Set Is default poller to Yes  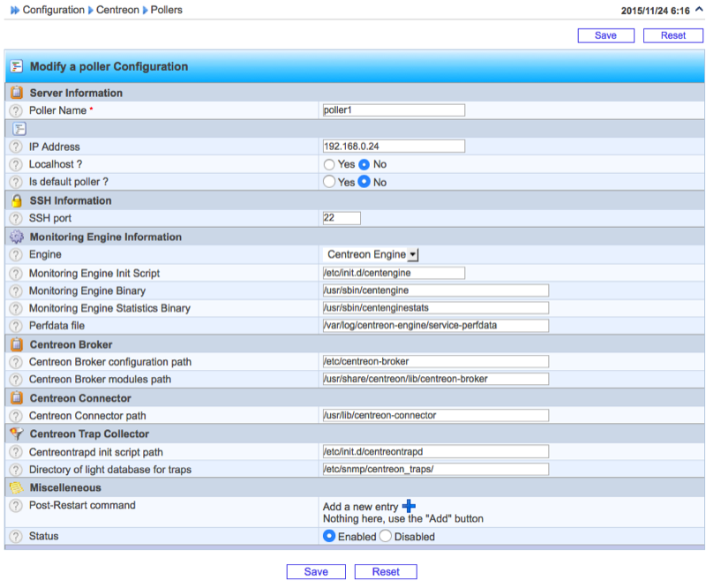[329, 182]
